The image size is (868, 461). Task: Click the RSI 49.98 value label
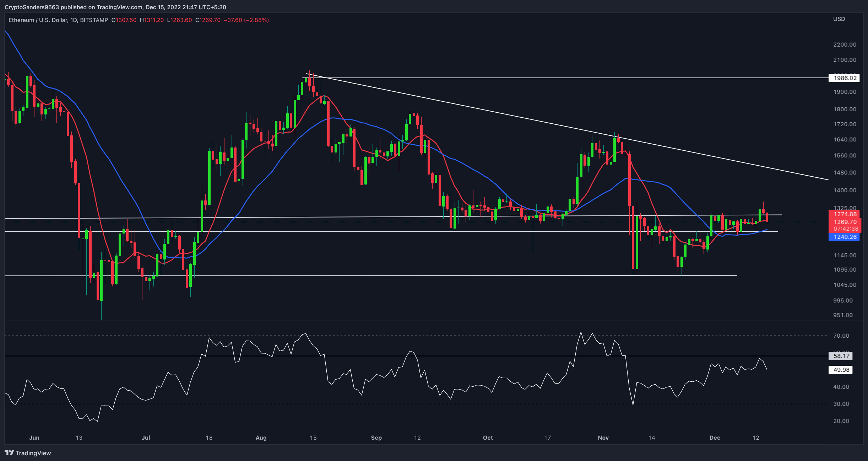point(841,370)
